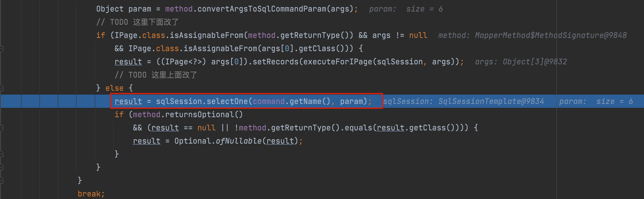Click the param size = 6 hint on top line

click(x=406, y=9)
